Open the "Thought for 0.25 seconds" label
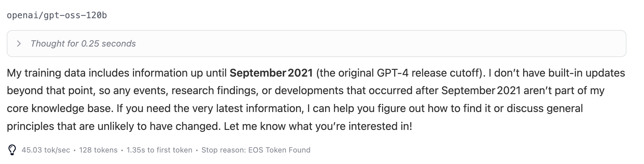Screen dimensions: 644x164 click(x=83, y=44)
